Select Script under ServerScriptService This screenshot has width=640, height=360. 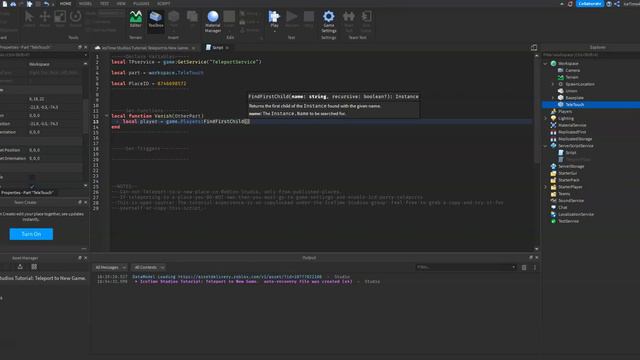571,153
